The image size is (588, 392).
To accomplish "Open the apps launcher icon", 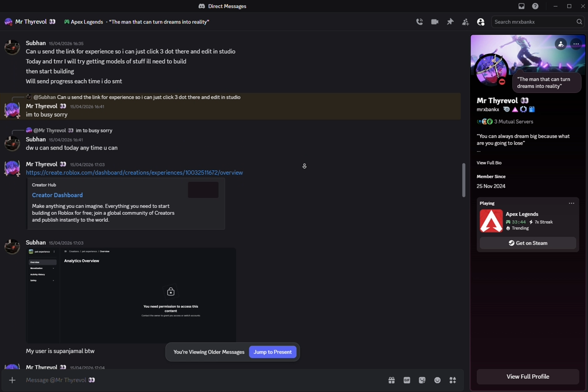I will [x=453, y=380].
